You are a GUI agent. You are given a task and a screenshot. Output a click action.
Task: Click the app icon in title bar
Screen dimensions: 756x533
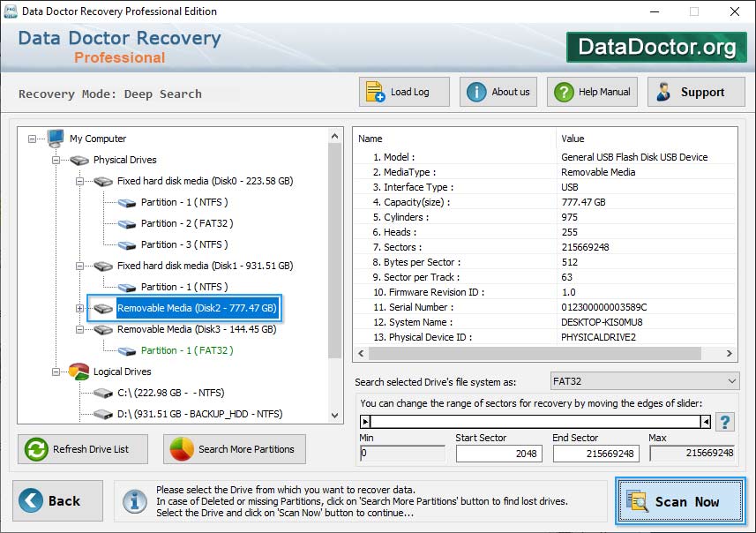(11, 11)
